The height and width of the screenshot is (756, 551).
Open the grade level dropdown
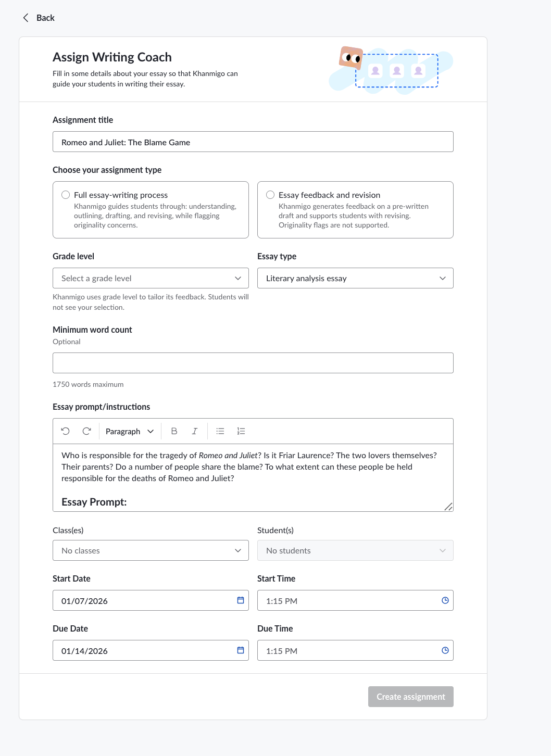[151, 278]
